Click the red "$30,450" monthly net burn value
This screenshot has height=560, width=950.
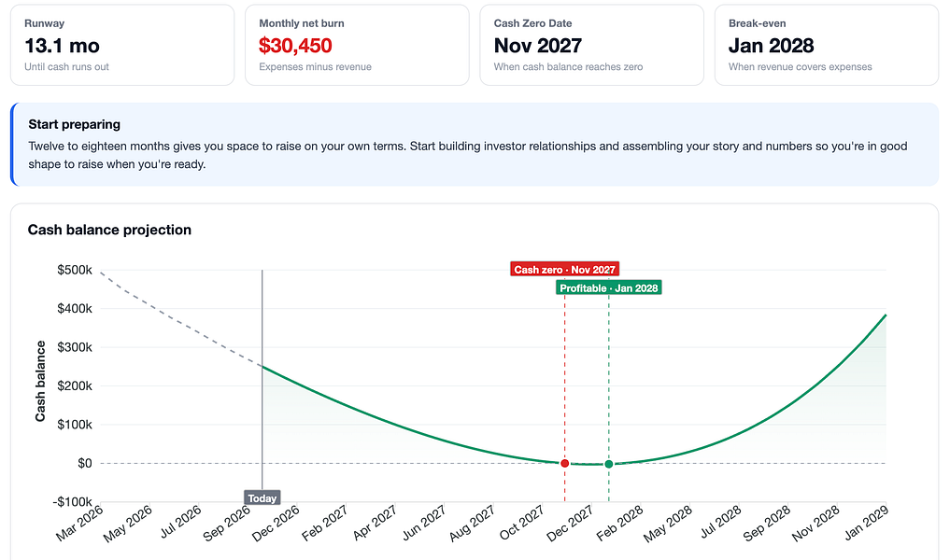(x=296, y=46)
